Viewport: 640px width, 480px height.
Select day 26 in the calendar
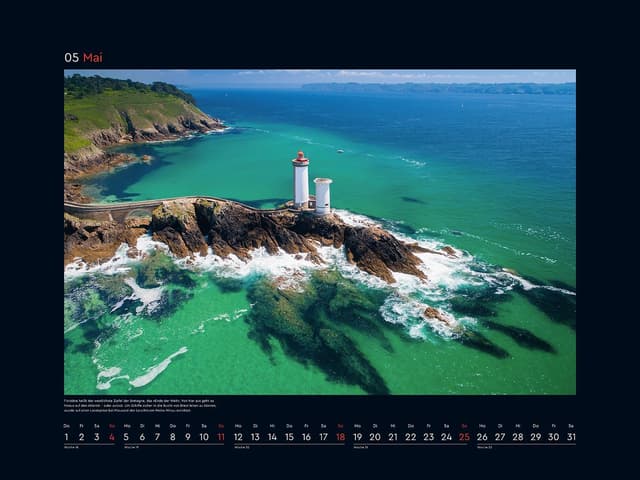click(x=482, y=437)
